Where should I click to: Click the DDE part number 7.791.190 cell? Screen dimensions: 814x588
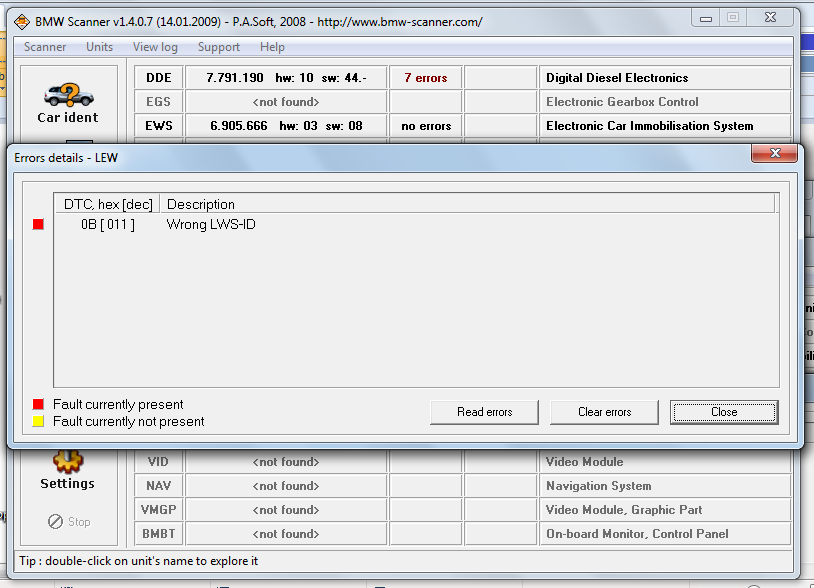click(x=286, y=78)
